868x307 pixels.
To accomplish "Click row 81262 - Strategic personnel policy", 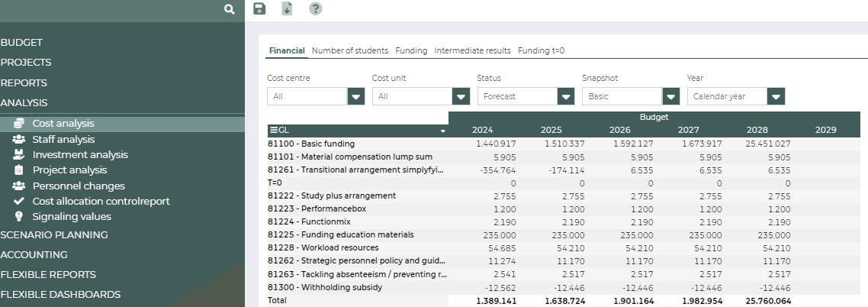I will tap(356, 260).
